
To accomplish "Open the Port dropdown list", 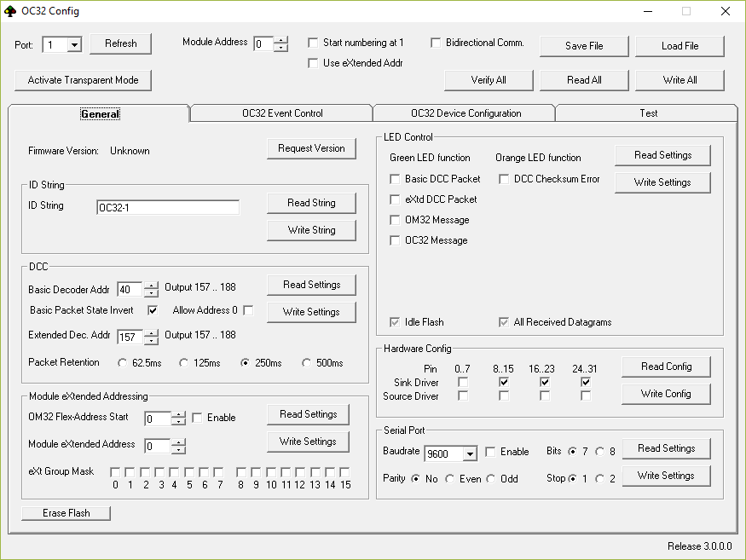I will coord(73,45).
